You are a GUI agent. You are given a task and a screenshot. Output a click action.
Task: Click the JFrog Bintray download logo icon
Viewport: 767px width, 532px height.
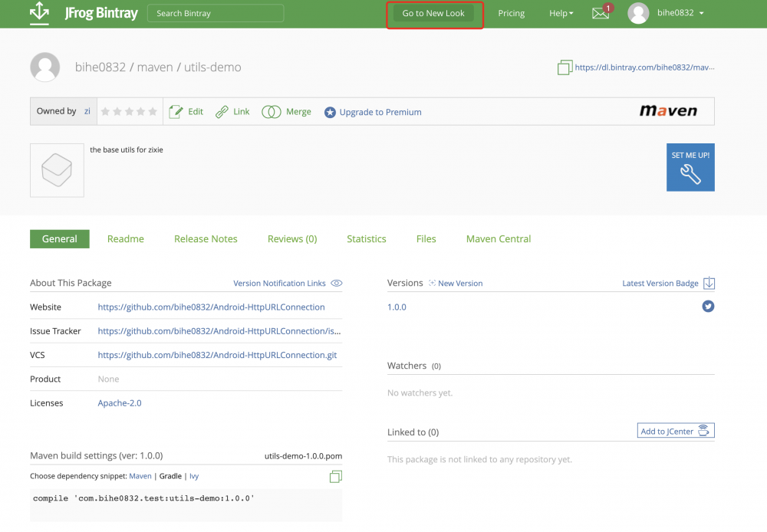39,12
